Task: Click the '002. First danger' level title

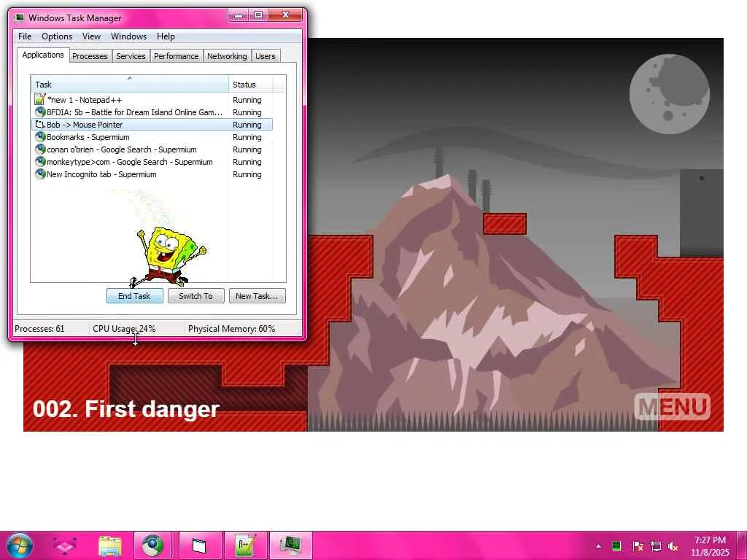Action: (x=125, y=409)
